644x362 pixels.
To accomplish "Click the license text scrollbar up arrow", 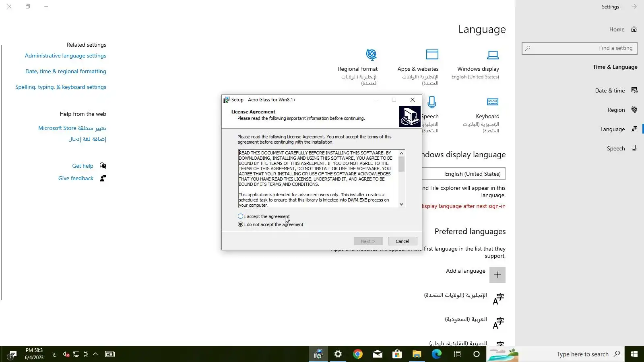I will pyautogui.click(x=401, y=153).
